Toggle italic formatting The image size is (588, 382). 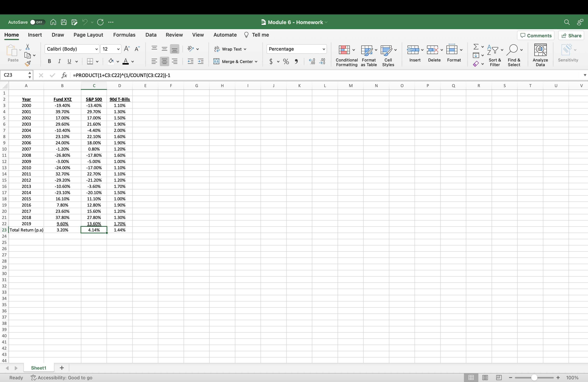pos(59,61)
